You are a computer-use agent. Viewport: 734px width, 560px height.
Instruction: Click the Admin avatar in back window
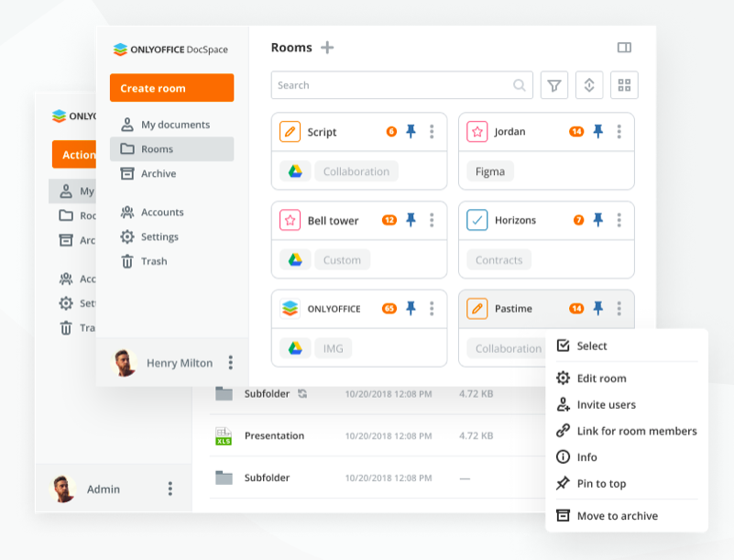(x=62, y=489)
